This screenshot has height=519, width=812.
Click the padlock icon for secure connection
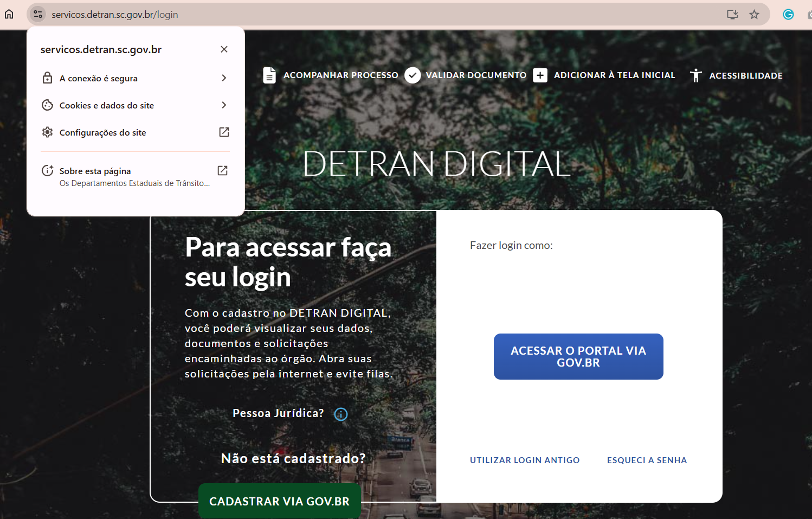tap(48, 78)
